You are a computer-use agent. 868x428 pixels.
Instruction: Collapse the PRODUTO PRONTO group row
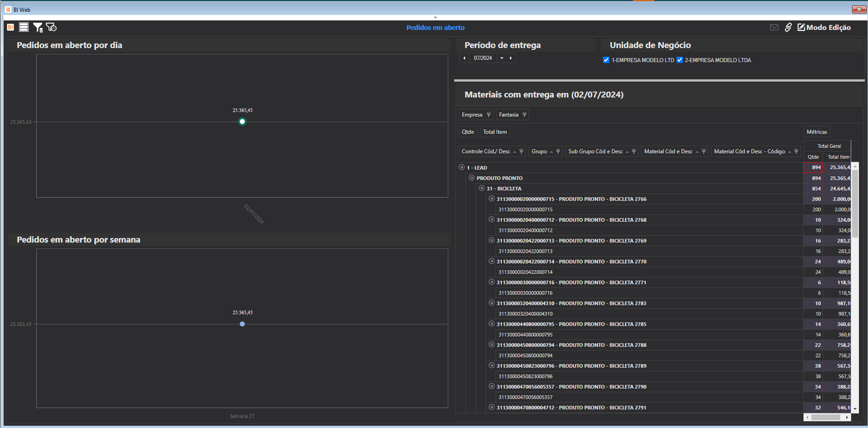(x=471, y=178)
